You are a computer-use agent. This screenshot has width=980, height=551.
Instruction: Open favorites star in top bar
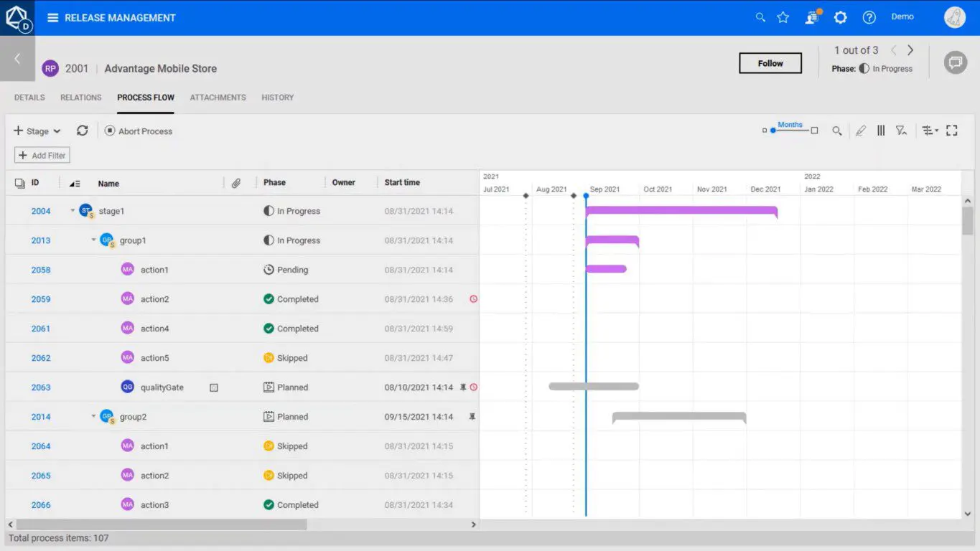pyautogui.click(x=783, y=17)
